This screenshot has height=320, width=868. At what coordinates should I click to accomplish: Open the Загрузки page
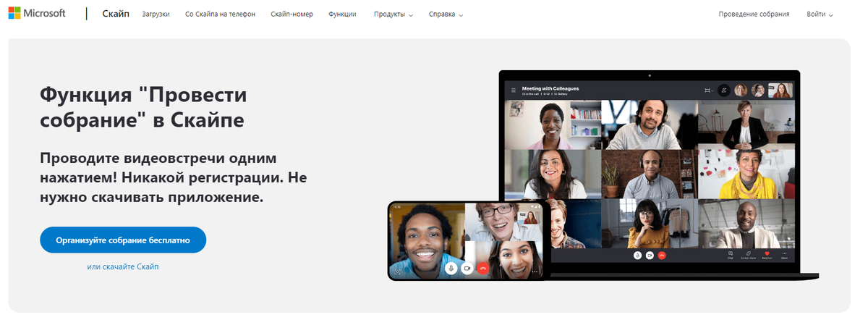[x=156, y=14]
